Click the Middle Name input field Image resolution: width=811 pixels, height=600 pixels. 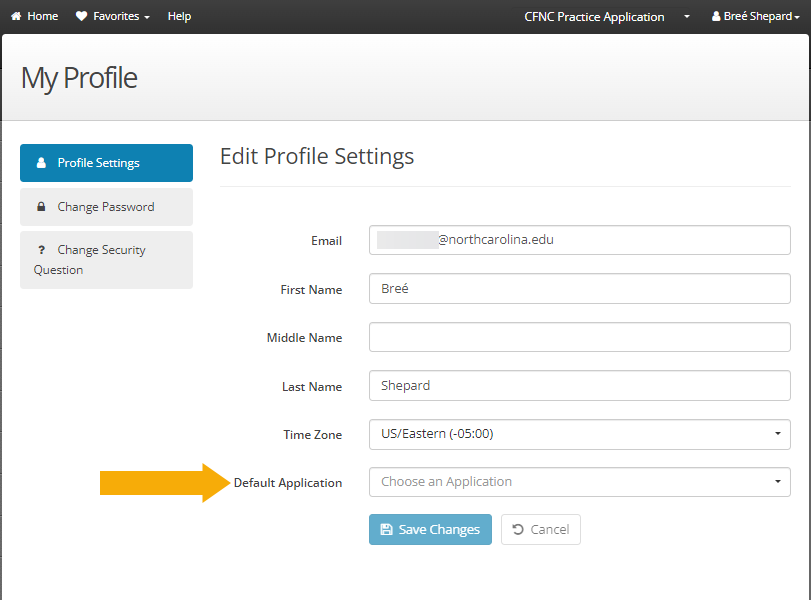point(579,337)
